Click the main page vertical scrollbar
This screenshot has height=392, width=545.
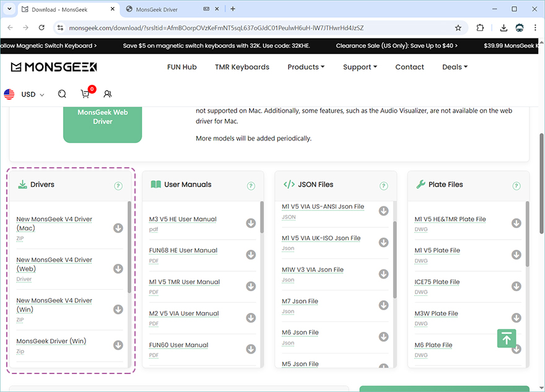click(541, 183)
